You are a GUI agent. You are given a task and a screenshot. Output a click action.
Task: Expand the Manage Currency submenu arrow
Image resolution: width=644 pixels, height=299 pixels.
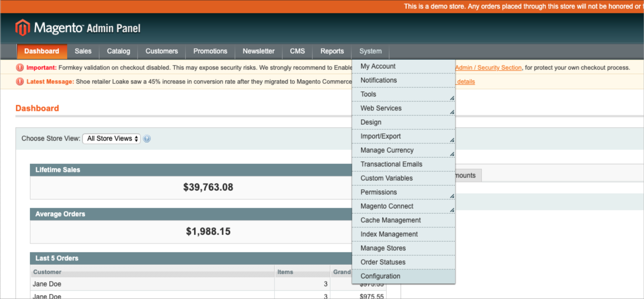tap(452, 154)
